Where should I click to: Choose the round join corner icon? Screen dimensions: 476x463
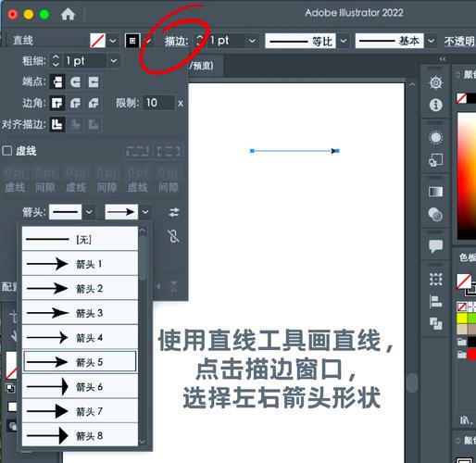75,103
